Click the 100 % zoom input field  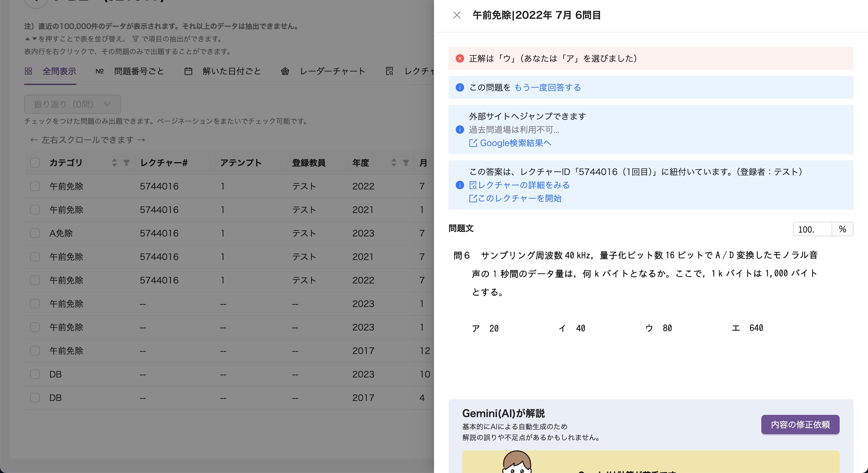click(x=812, y=230)
